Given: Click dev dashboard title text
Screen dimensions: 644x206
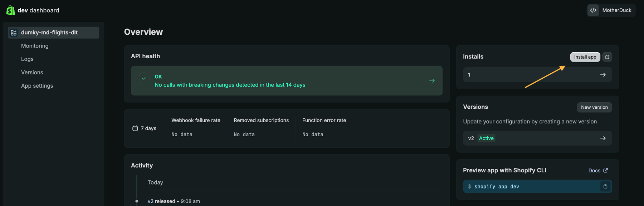Looking at the screenshot, I should [38, 10].
